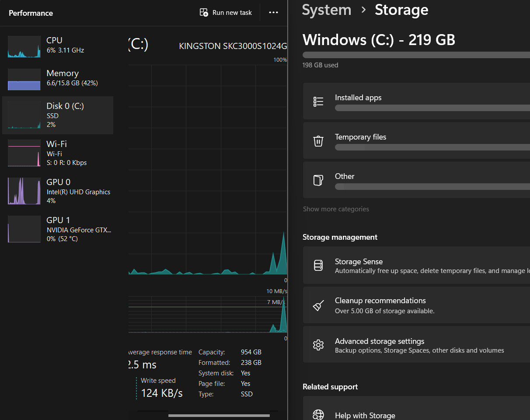Image resolution: width=530 pixels, height=420 pixels.
Task: Click the breadcrumb chevron after System
Action: 363,10
